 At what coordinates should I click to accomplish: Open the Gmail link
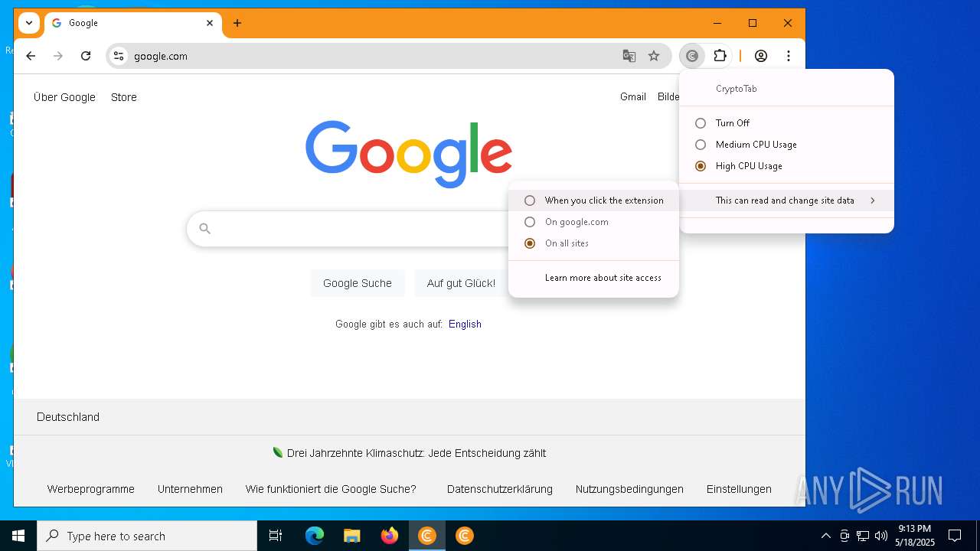(633, 96)
